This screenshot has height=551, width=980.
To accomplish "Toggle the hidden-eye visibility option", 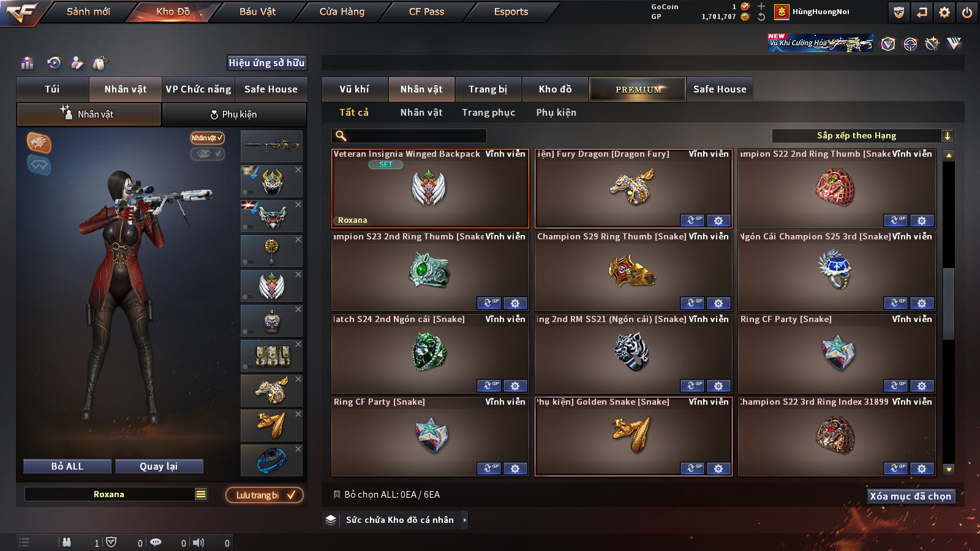I will (x=208, y=154).
